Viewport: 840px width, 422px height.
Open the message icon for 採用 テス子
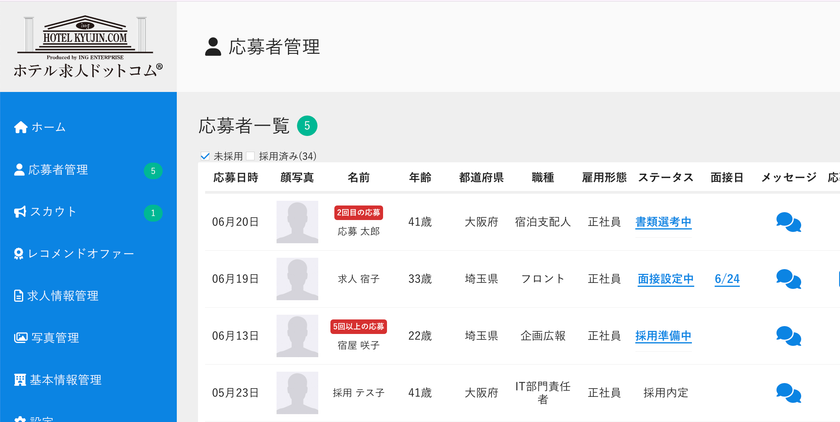[x=788, y=393]
